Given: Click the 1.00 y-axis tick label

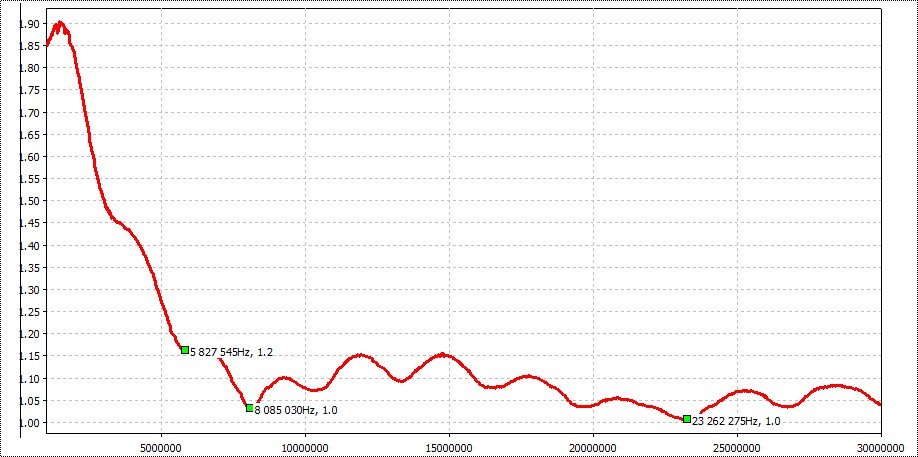Looking at the screenshot, I should tap(29, 423).
